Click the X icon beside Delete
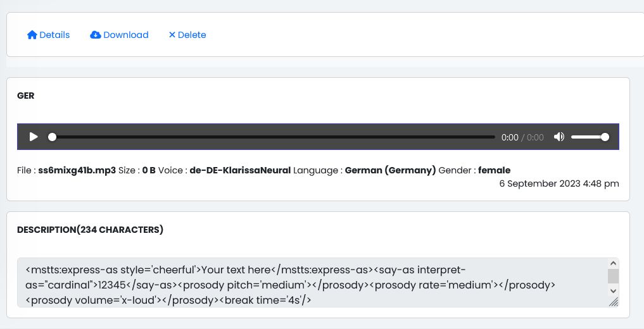 pos(172,35)
